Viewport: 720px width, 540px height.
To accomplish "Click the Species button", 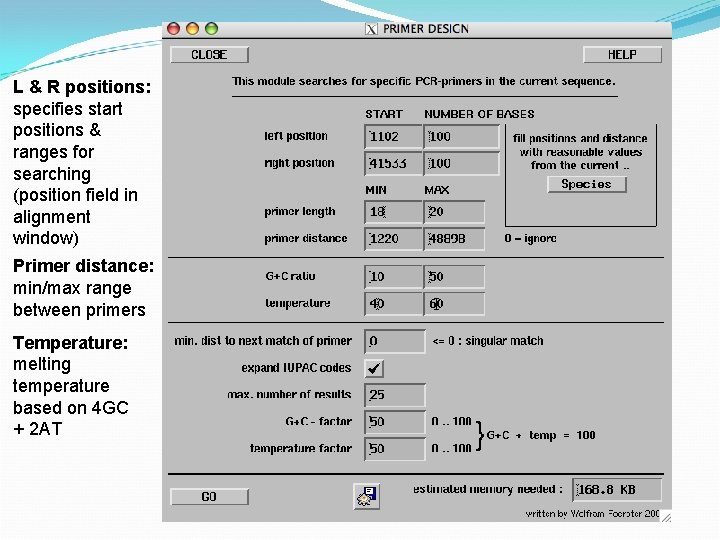I will [587, 184].
